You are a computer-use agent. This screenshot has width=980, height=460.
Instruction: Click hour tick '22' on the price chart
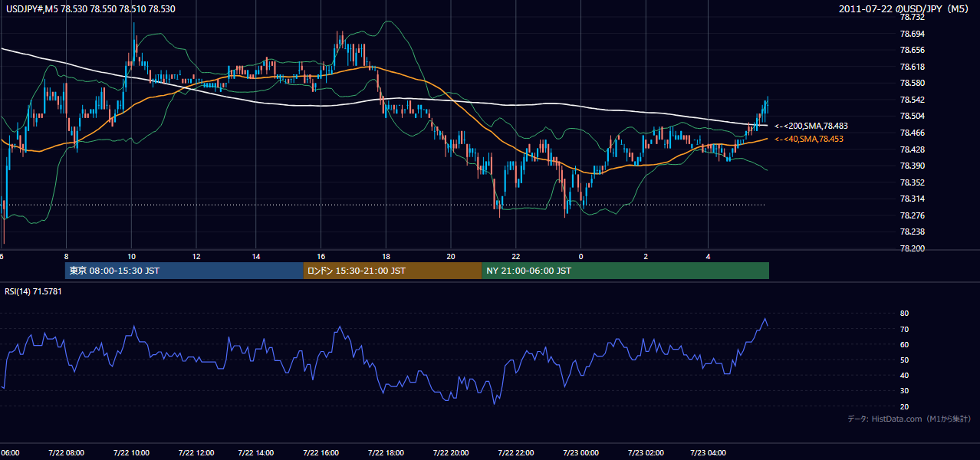(516, 256)
